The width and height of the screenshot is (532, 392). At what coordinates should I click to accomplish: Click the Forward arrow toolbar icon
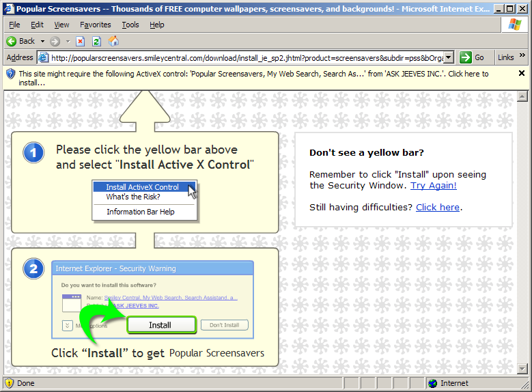point(55,42)
